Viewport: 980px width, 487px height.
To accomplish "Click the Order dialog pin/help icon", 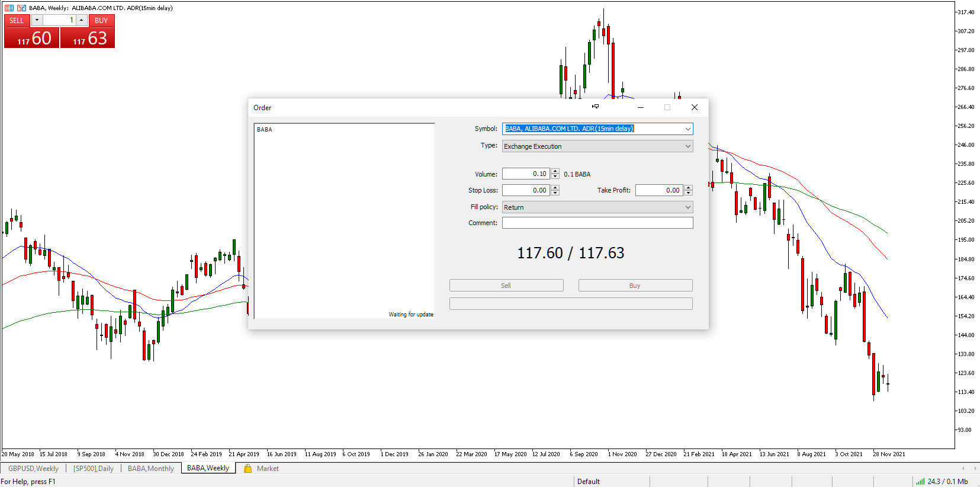I will 595,107.
